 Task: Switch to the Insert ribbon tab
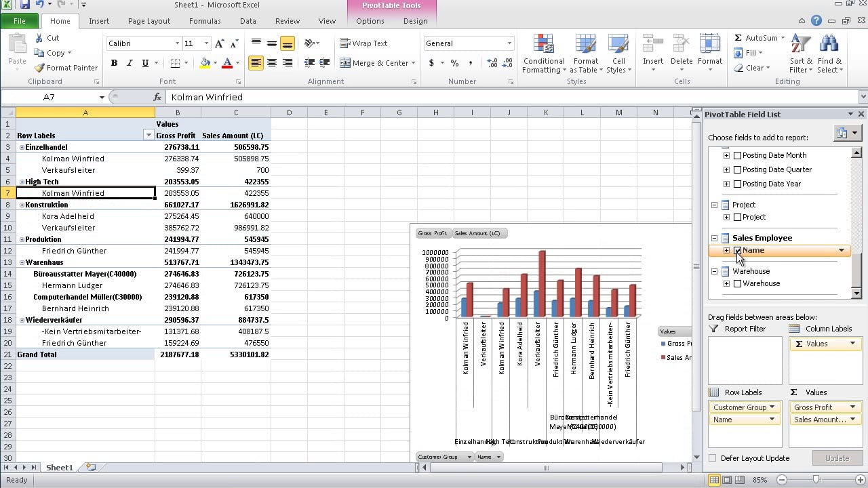tap(99, 21)
